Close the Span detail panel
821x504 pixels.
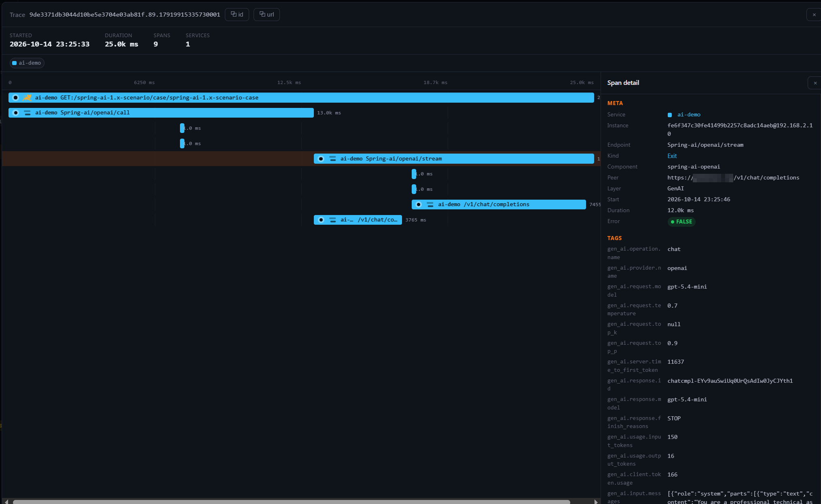(x=815, y=83)
